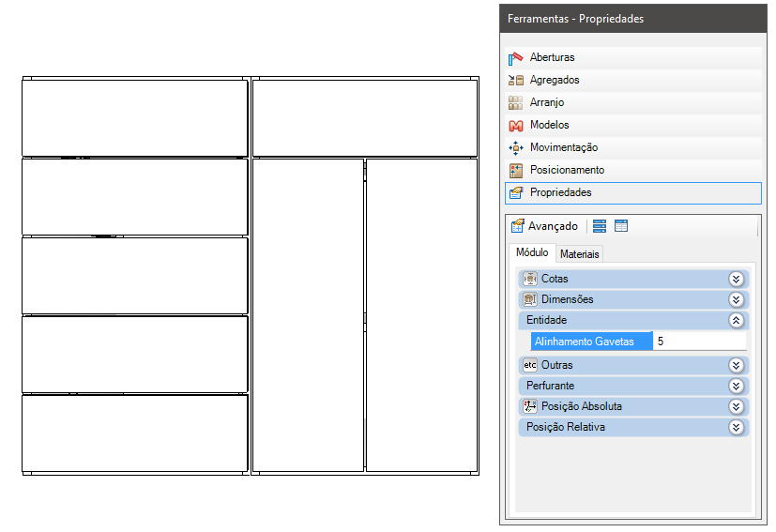Screen dimensions: 776x532
Task: Expand the Posição Absoluta section
Action: point(736,407)
